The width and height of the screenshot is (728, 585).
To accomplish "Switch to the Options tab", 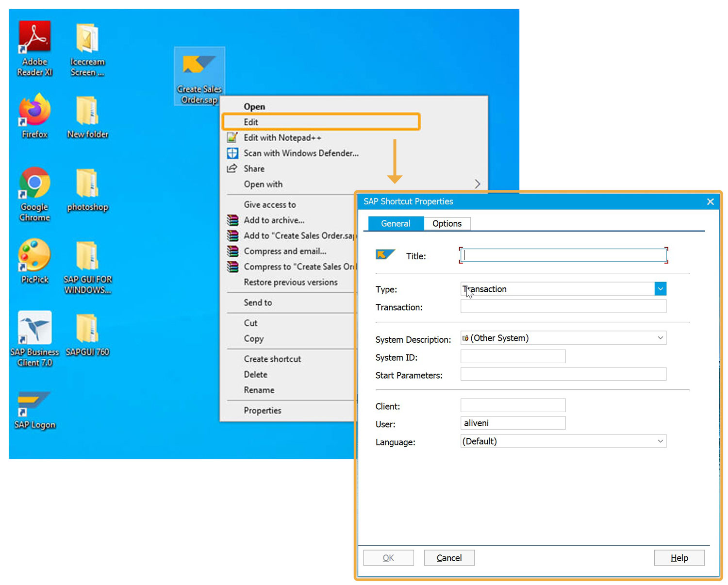I will (447, 223).
